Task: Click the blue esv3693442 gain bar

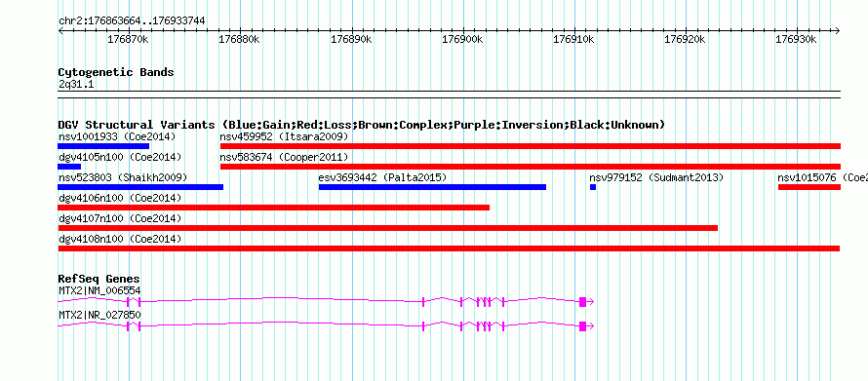Action: 432,187
